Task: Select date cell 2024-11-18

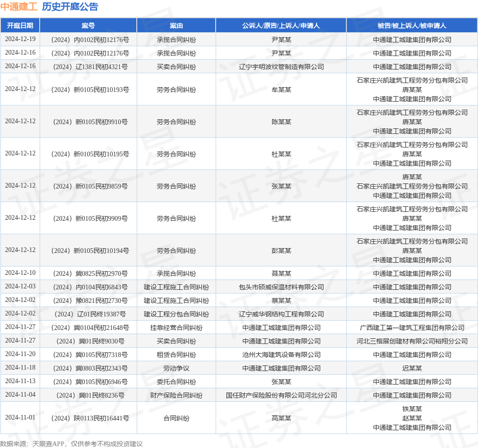Action: click(x=20, y=368)
